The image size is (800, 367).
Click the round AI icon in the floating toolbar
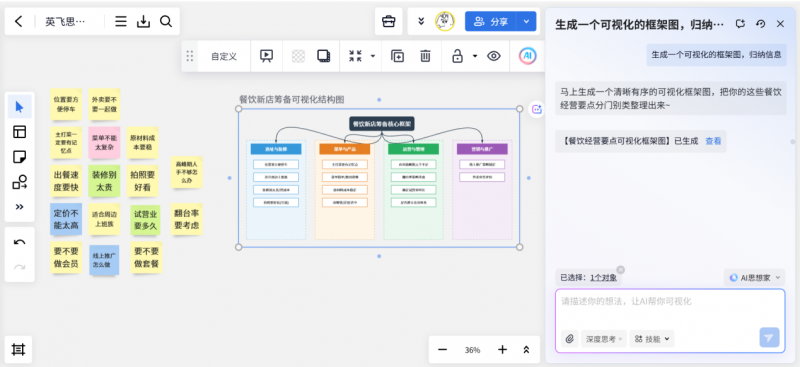(528, 56)
